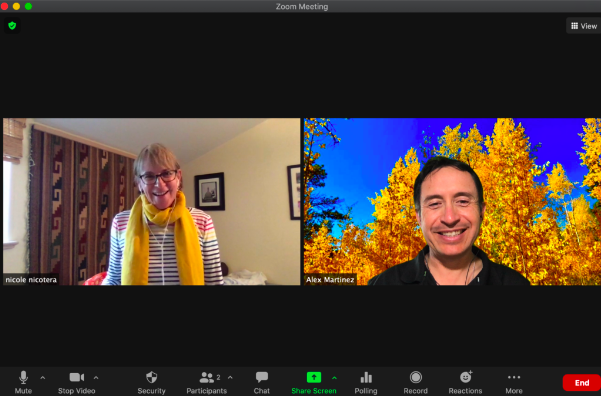Open Polling
The height and width of the screenshot is (396, 601).
(366, 382)
